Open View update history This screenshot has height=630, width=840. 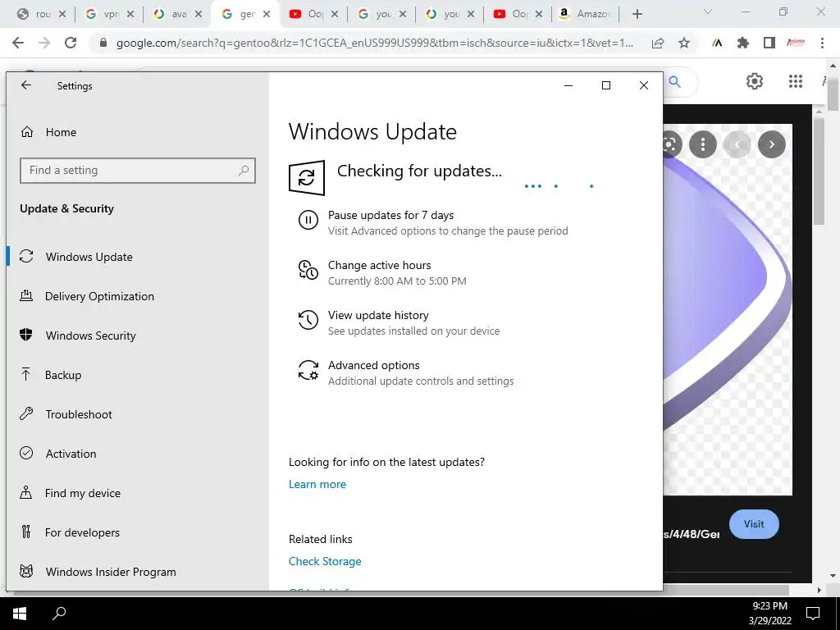(x=378, y=316)
